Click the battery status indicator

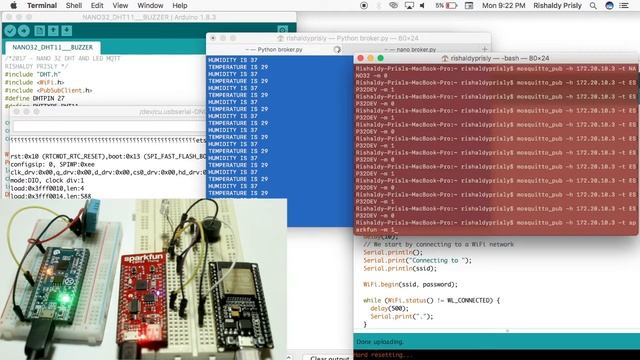pyautogui.click(x=446, y=6)
